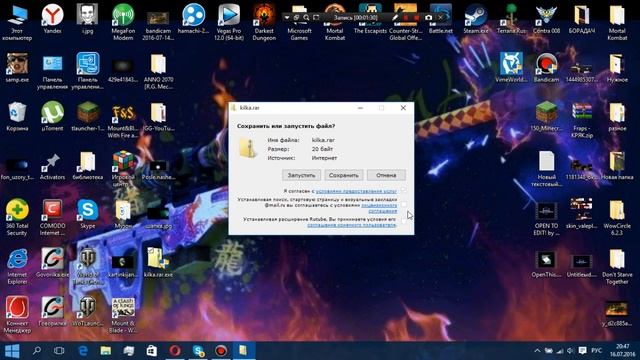Select the Contra 008 desktop icon
Viewport: 640px width, 360px height.
(546, 19)
